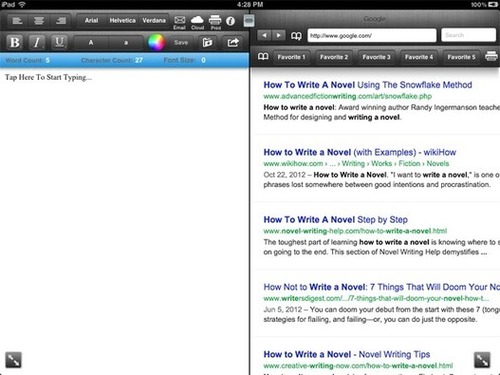Open How To Write A Novel Step by Step
Image resolution: width=500 pixels, height=375 pixels.
pos(335,220)
